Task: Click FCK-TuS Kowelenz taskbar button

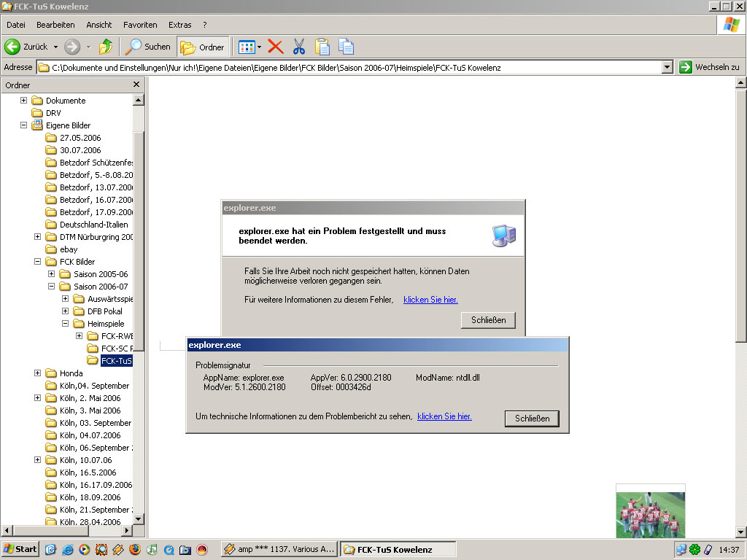Action: (398, 549)
